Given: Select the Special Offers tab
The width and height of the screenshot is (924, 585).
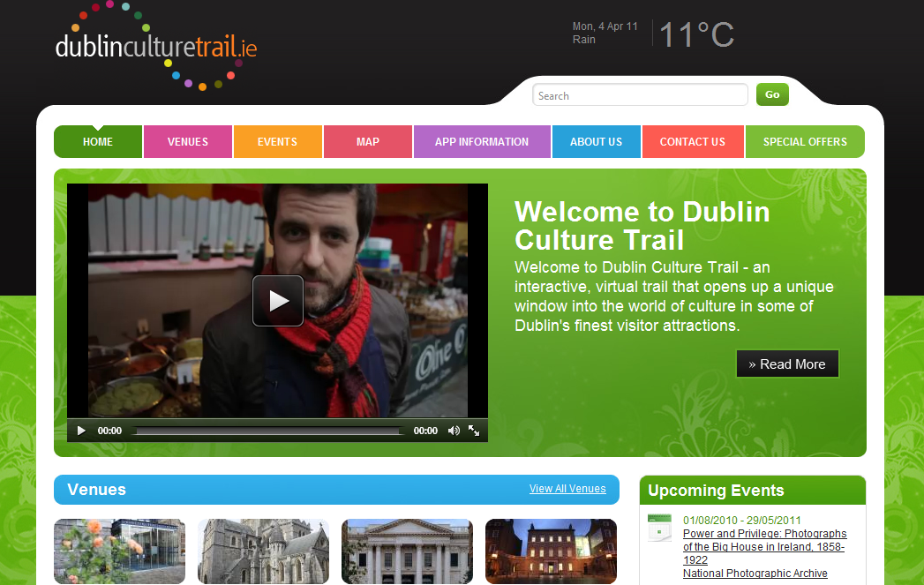Looking at the screenshot, I should (805, 142).
